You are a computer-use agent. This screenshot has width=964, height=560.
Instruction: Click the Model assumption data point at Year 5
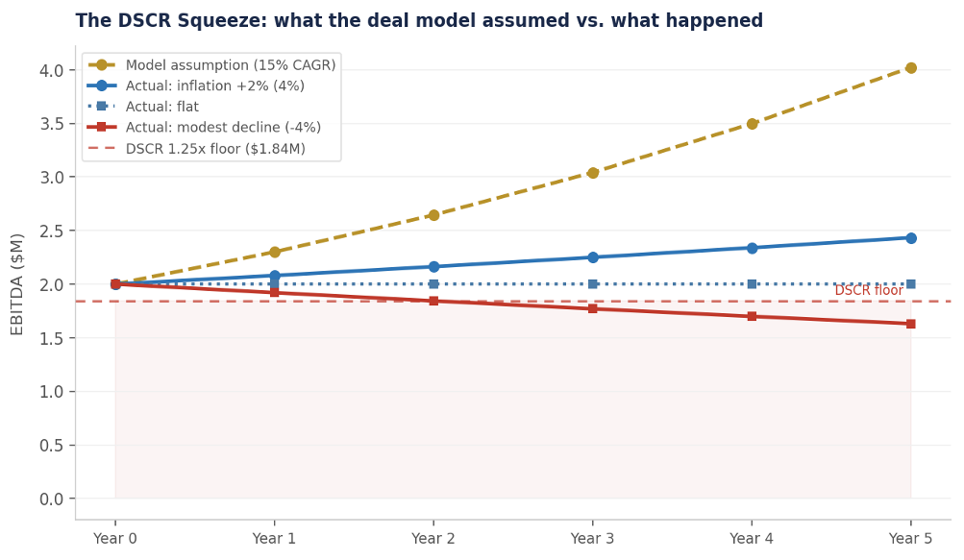(910, 68)
